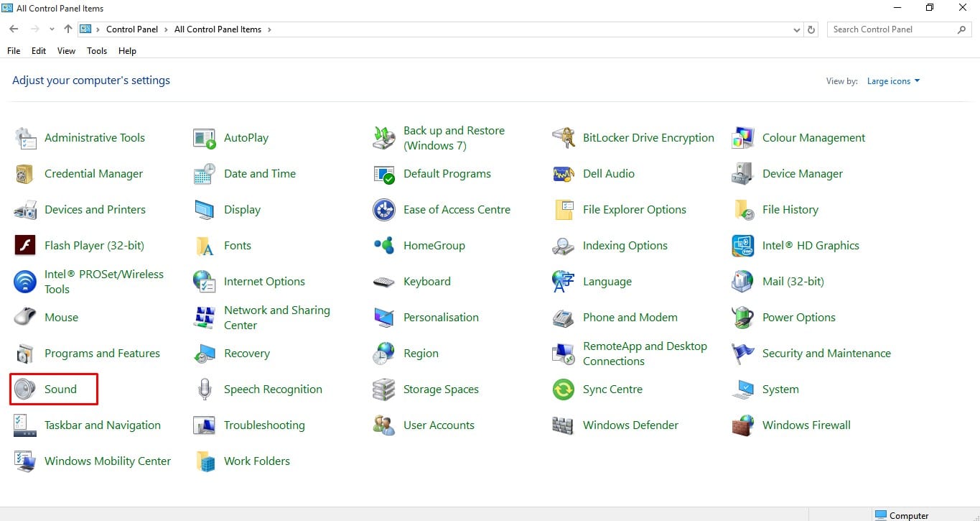Open Back up and Restore icon
This screenshot has height=521, width=980.
[384, 138]
